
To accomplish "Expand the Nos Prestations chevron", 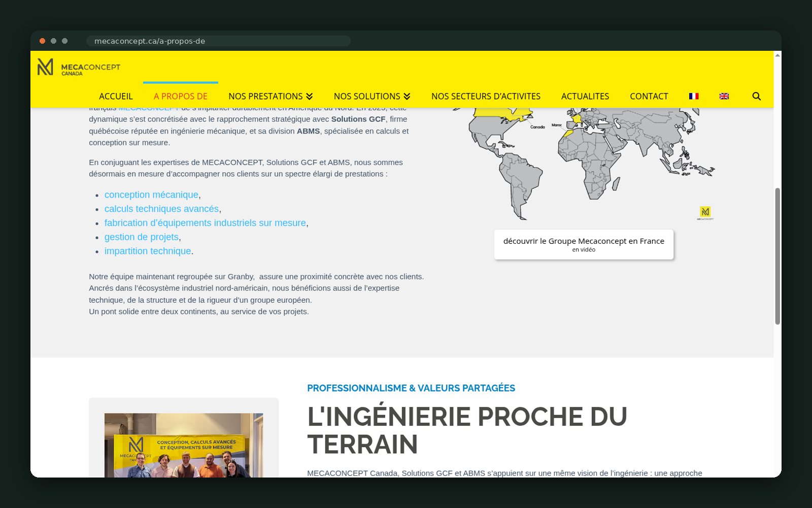I will click(x=309, y=97).
